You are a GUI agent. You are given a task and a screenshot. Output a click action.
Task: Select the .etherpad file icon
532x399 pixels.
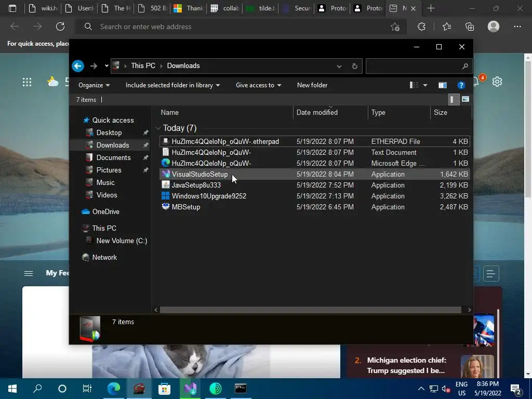tap(166, 141)
